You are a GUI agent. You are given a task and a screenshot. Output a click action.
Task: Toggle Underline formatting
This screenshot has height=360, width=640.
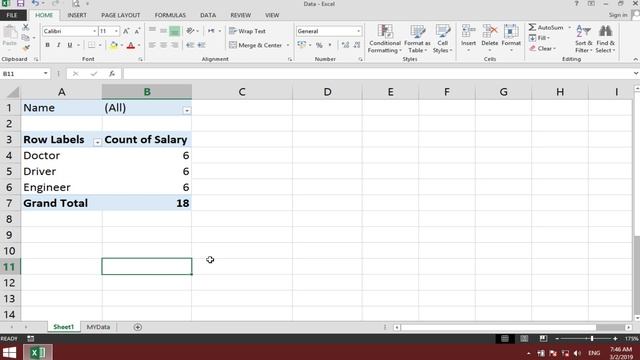pos(69,45)
